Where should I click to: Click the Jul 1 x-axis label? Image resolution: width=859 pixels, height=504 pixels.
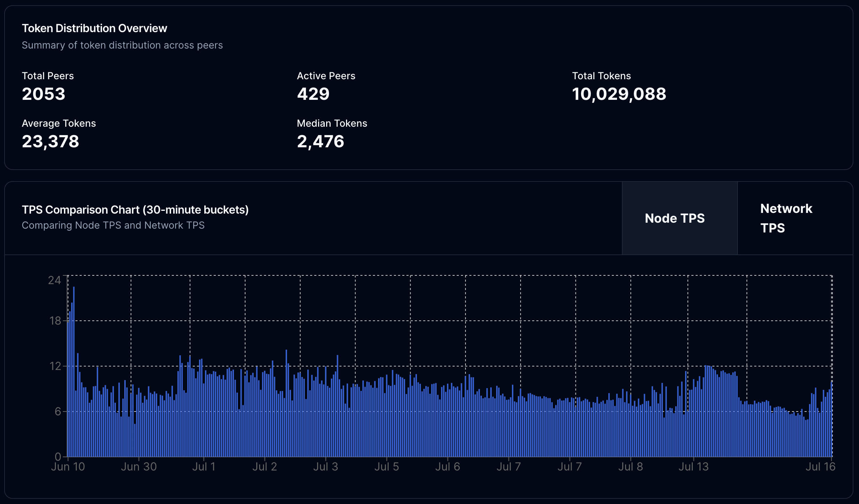coord(204,467)
